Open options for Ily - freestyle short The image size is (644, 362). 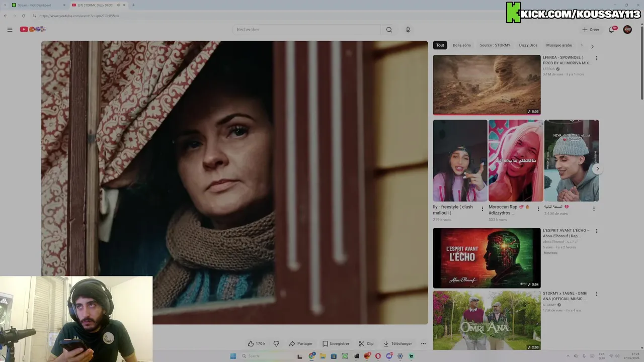tap(482, 209)
